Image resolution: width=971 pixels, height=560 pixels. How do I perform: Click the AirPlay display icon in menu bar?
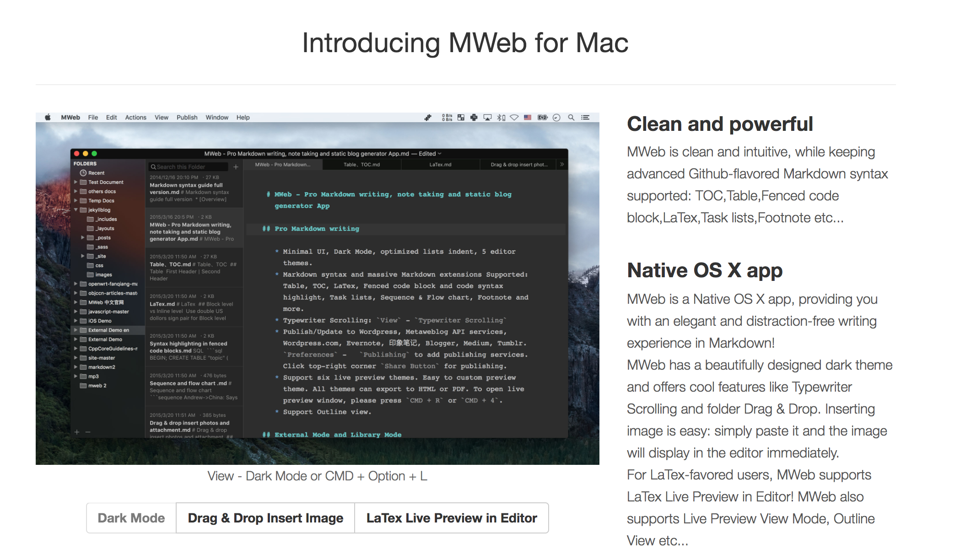pyautogui.click(x=488, y=118)
